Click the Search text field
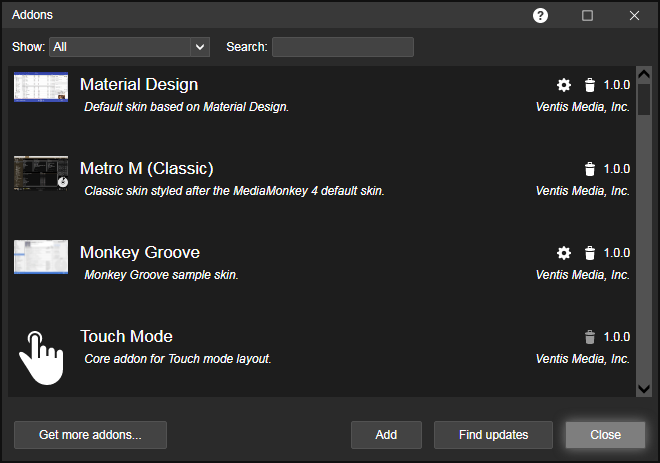Viewport: 660px width, 463px height. tap(342, 47)
